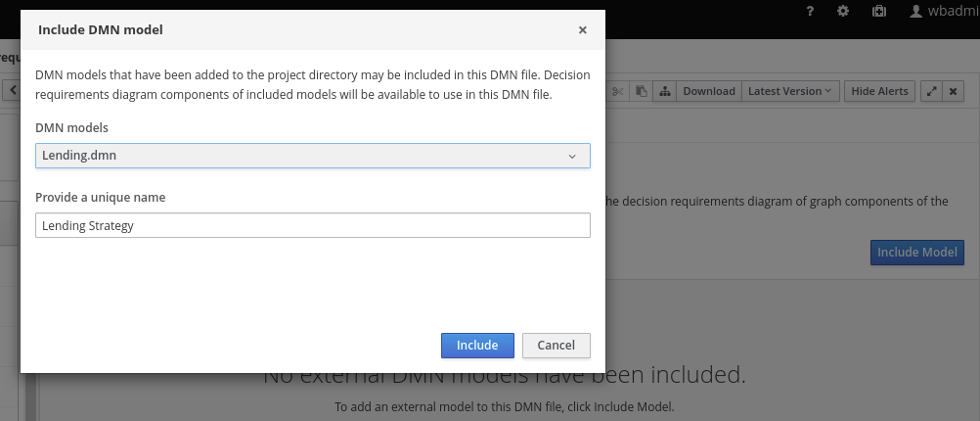Open the settings gear menu

[843, 12]
